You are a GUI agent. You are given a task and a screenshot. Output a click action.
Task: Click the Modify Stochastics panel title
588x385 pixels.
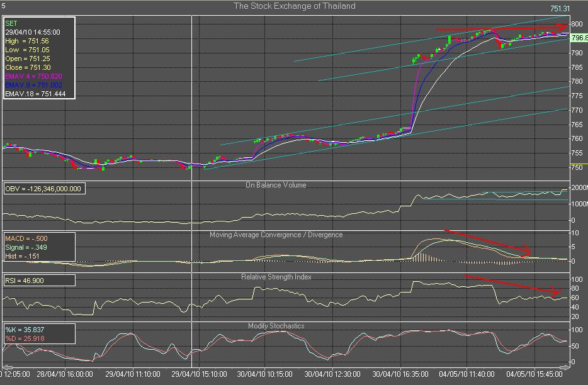[276, 326]
